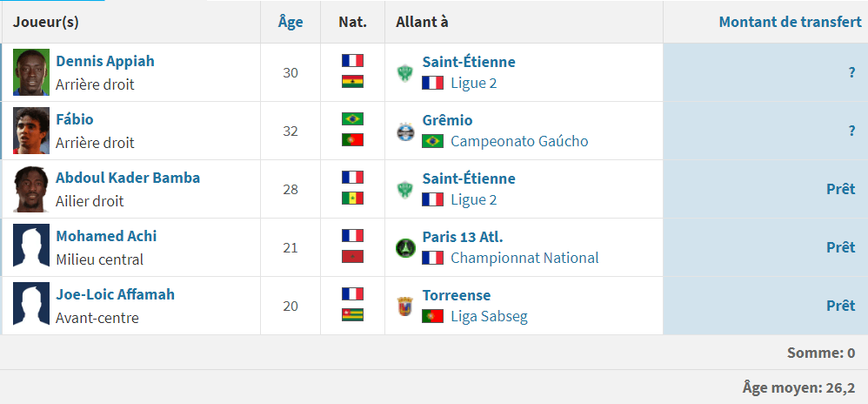Click the Grêmio club crest icon
The height and width of the screenshot is (404, 868).
click(x=404, y=131)
